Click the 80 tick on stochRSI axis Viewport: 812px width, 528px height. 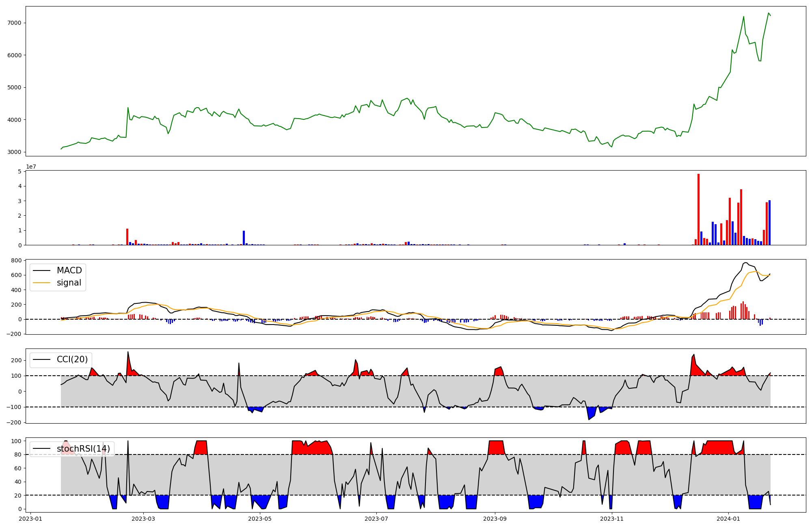pos(18,454)
